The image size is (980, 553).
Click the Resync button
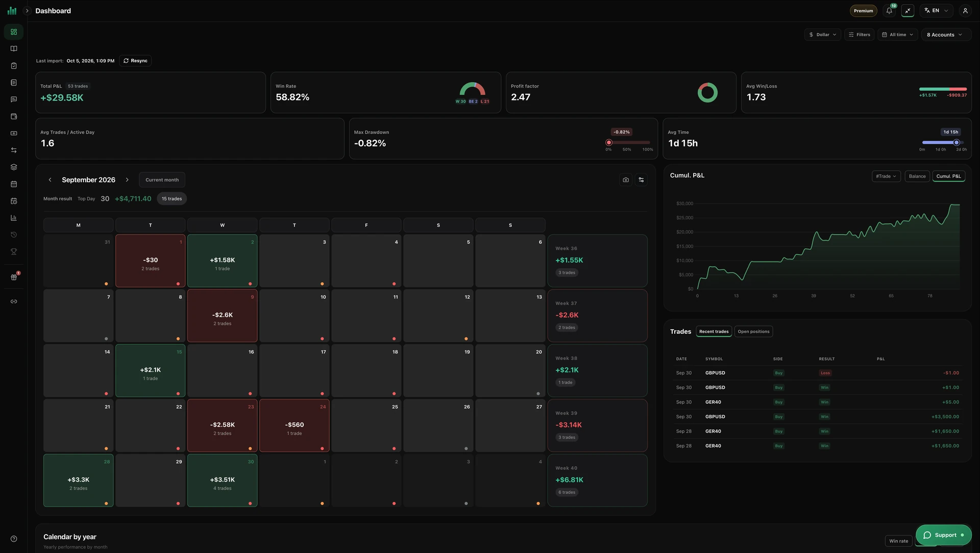tap(135, 61)
